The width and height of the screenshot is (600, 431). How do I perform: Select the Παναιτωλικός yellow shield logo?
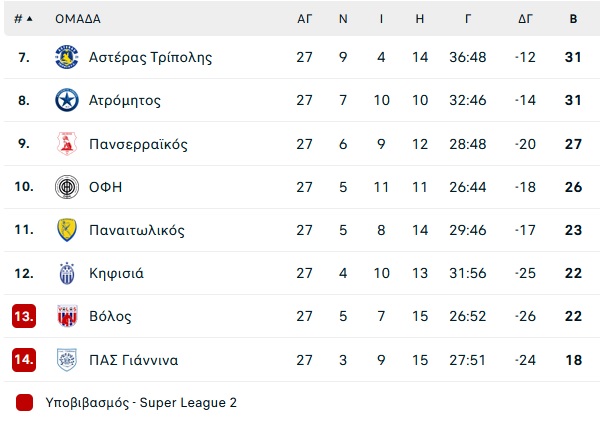click(x=67, y=230)
